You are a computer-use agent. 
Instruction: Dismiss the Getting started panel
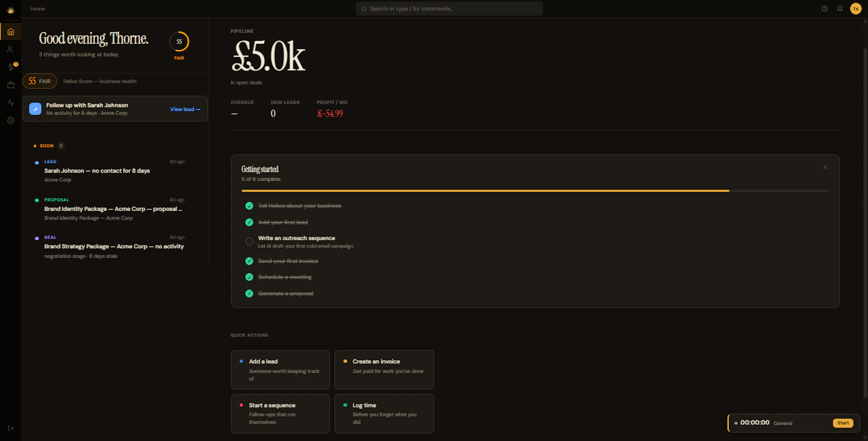pyautogui.click(x=825, y=167)
